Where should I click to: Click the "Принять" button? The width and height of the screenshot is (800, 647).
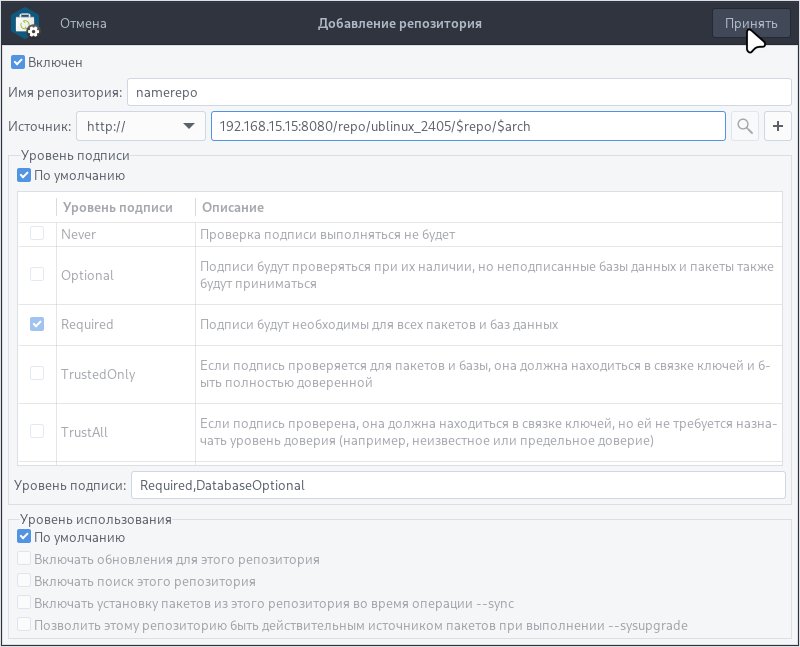coord(750,22)
